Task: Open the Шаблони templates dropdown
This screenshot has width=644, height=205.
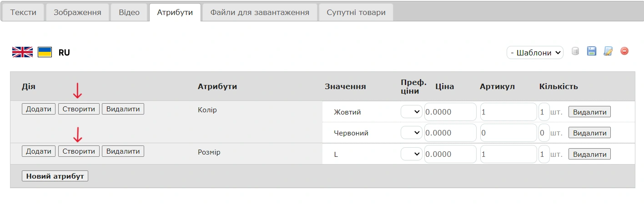Action: 535,53
